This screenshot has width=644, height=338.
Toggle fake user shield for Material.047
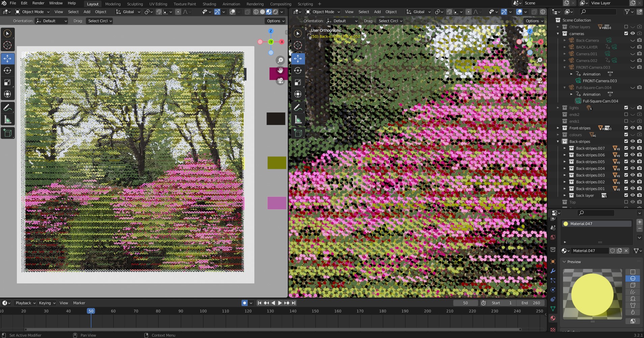point(613,251)
